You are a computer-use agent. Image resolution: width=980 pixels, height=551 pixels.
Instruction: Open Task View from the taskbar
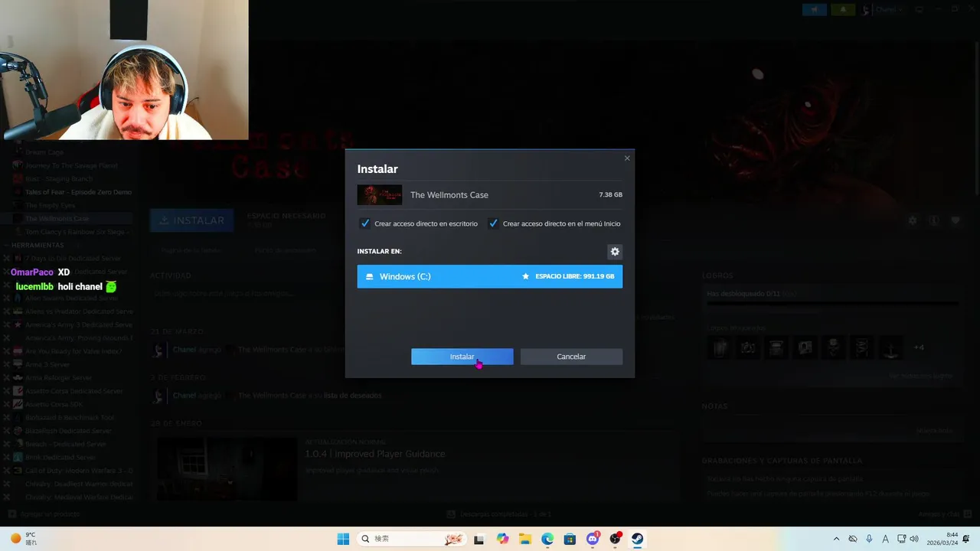coord(479,539)
